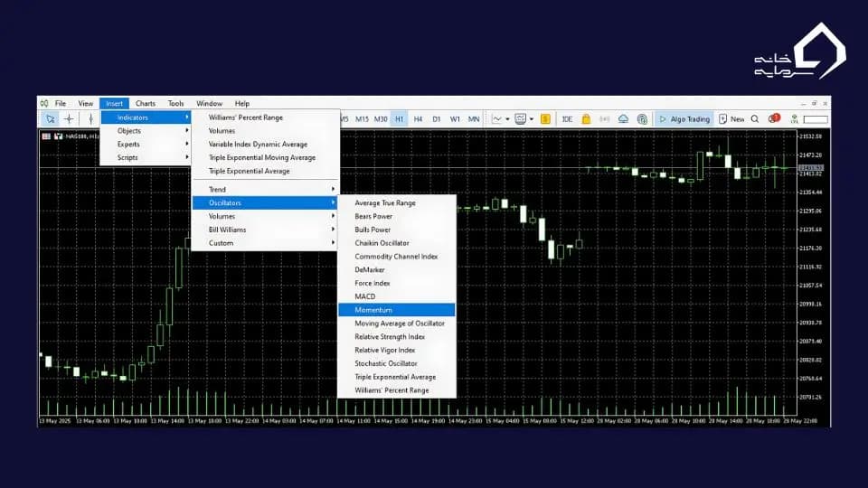Select the cursor arrow tool
The height and width of the screenshot is (488, 868).
pos(50,118)
